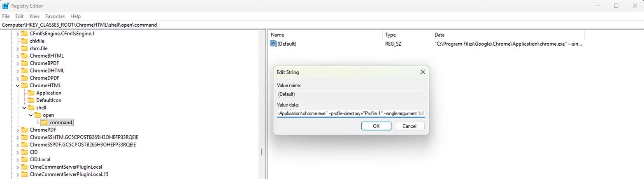Click the (Default) string value icon
644x179 pixels.
(273, 44)
